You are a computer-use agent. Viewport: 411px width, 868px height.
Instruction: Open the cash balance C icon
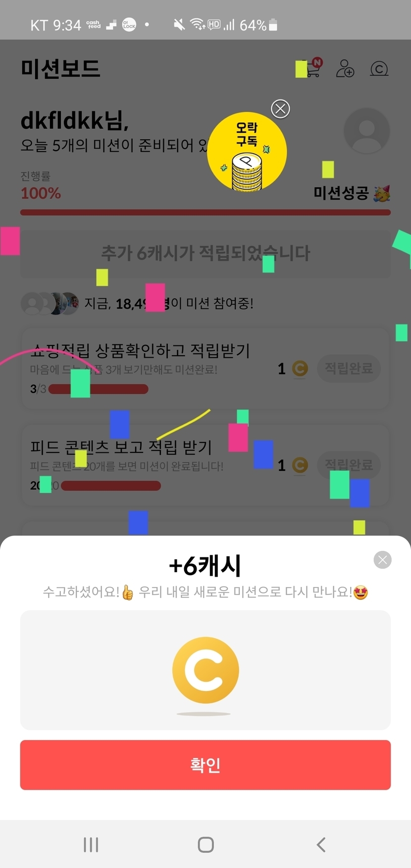point(379,68)
